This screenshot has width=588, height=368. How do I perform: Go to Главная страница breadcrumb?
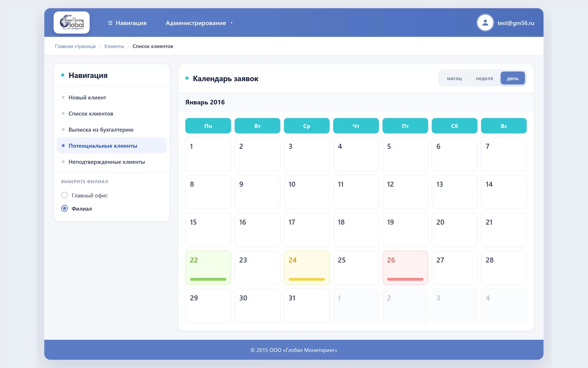(x=75, y=46)
